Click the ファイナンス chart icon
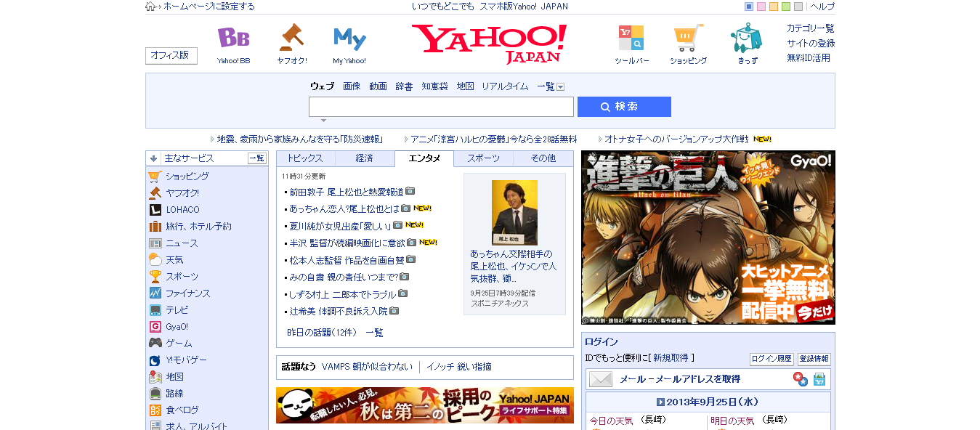980x430 pixels. tap(155, 293)
